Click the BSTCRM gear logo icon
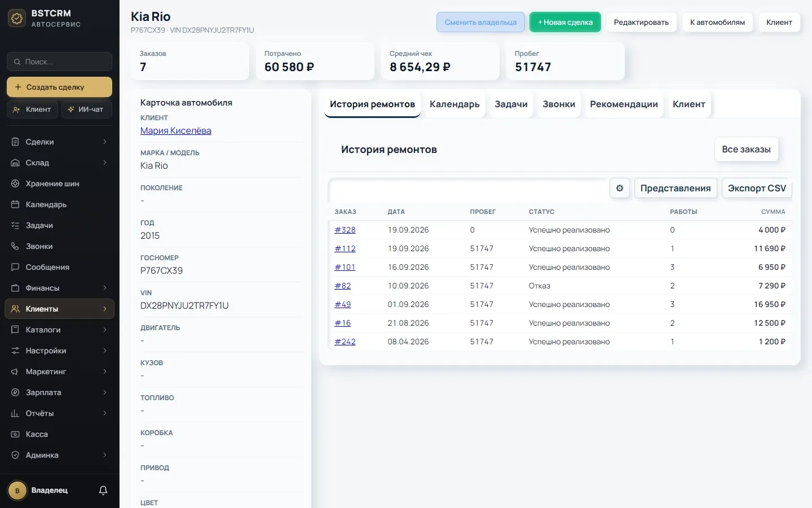The width and height of the screenshot is (812, 508). (17, 18)
